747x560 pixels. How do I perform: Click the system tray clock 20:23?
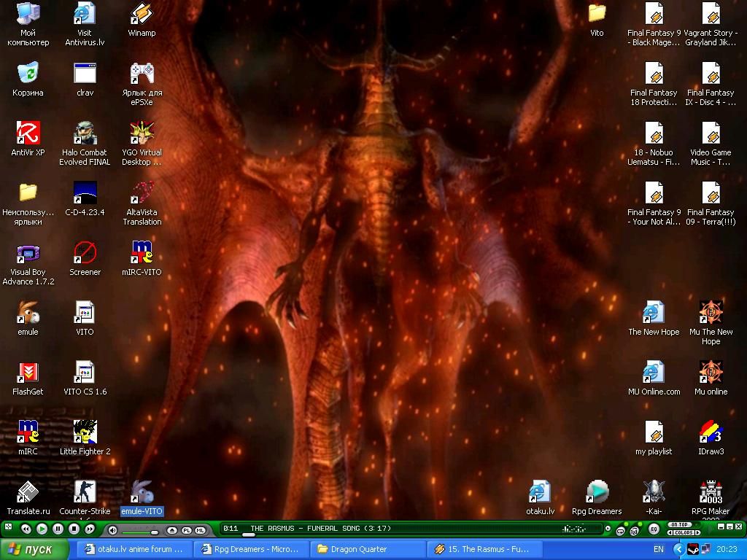(x=727, y=549)
